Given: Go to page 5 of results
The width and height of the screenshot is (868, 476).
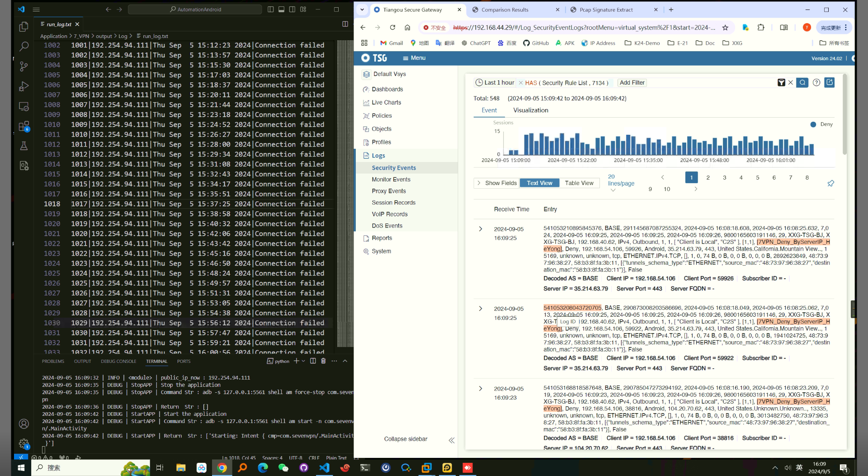Looking at the screenshot, I should (758, 177).
